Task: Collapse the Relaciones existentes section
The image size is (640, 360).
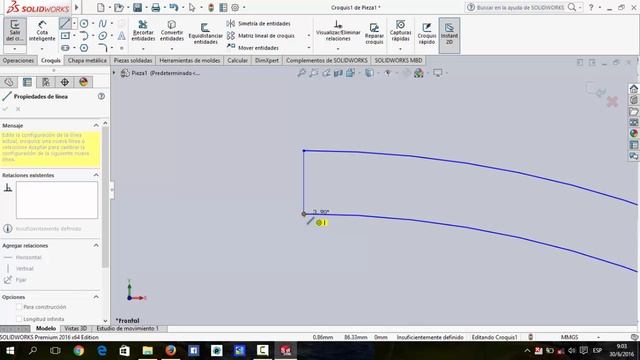Action: 96,175
